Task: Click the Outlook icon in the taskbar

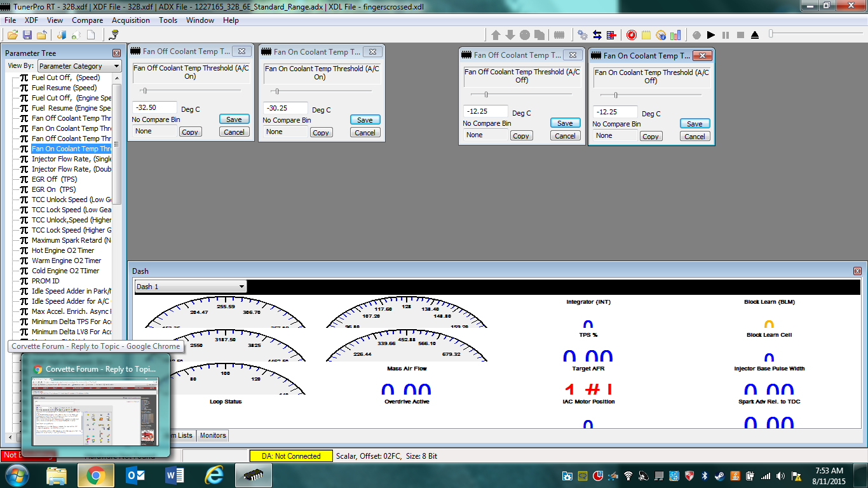Action: point(135,475)
